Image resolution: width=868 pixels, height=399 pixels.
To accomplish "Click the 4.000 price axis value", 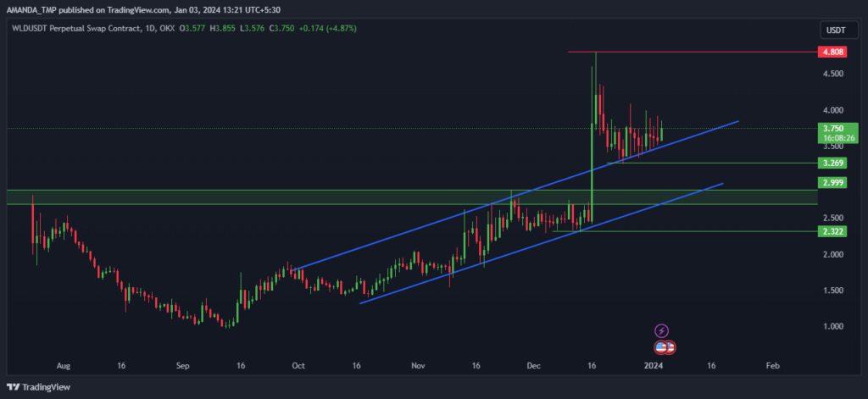I will point(833,110).
